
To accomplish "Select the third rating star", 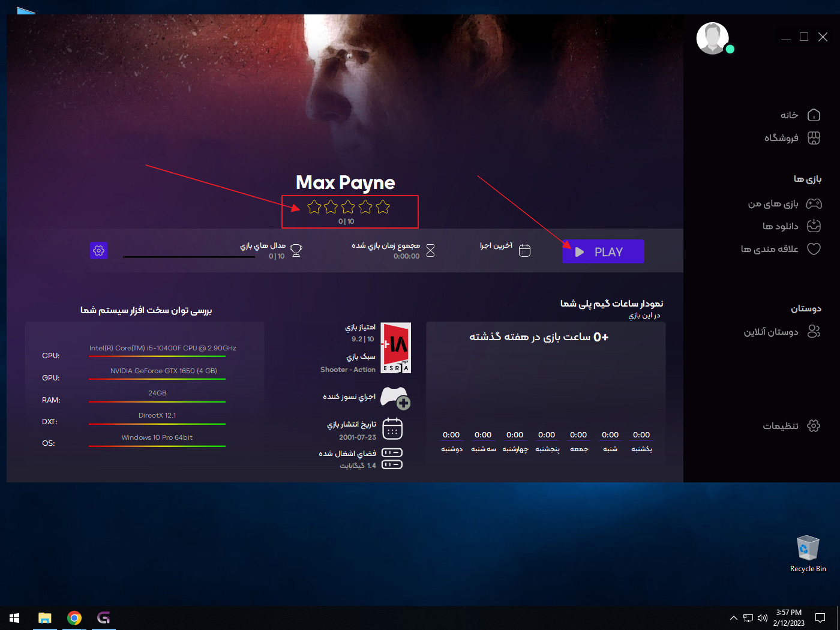I will tap(348, 208).
